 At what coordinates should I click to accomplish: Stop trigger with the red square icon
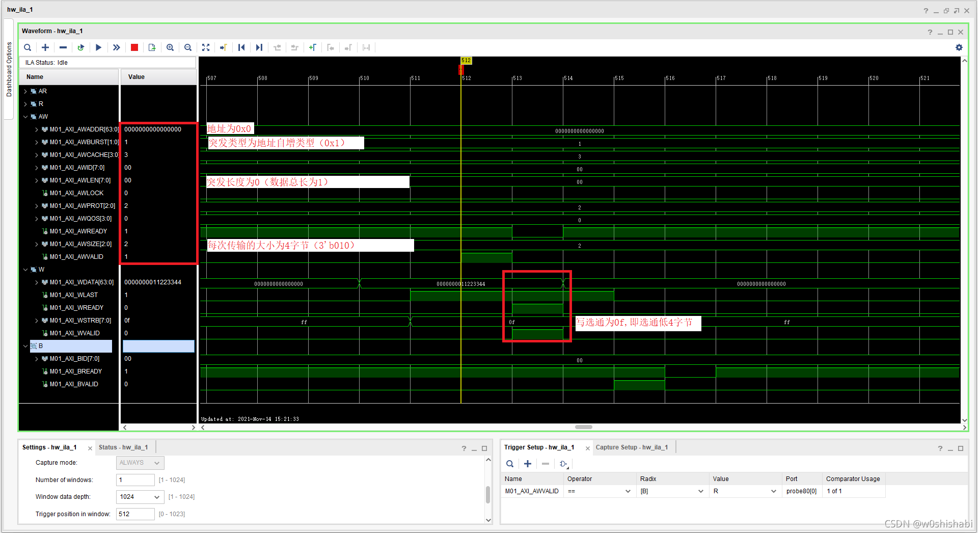pyautogui.click(x=134, y=47)
